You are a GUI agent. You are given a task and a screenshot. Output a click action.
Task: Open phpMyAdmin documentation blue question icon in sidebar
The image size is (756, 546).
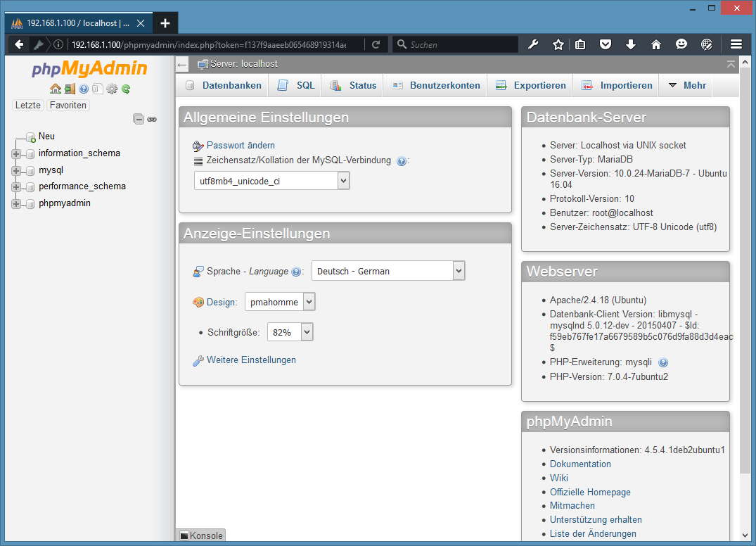pyautogui.click(x=84, y=89)
